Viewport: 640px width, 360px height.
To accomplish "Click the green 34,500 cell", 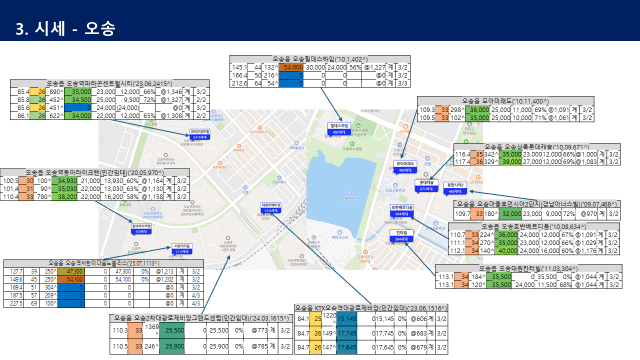I will click(x=78, y=100).
